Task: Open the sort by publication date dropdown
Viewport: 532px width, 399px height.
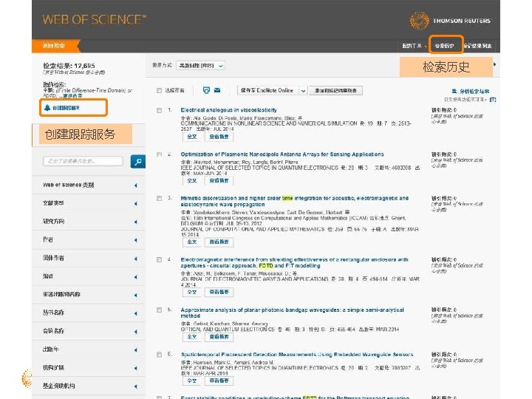Action: [200, 66]
